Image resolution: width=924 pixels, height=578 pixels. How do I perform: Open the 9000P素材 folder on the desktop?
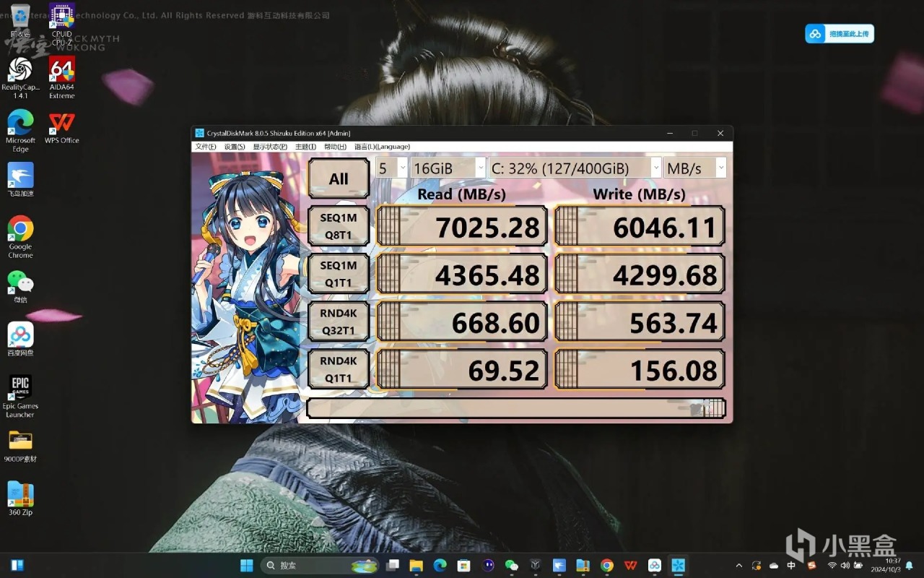pyautogui.click(x=20, y=447)
